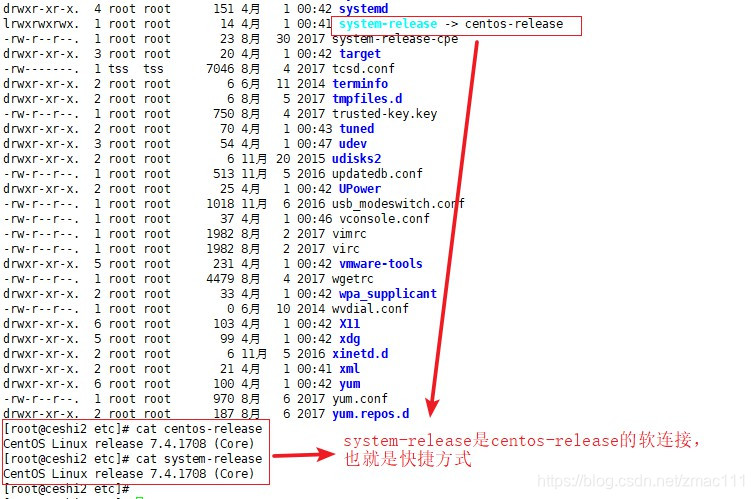The width and height of the screenshot is (754, 499).
Task: Select the terminfo directory name
Action: tap(360, 84)
